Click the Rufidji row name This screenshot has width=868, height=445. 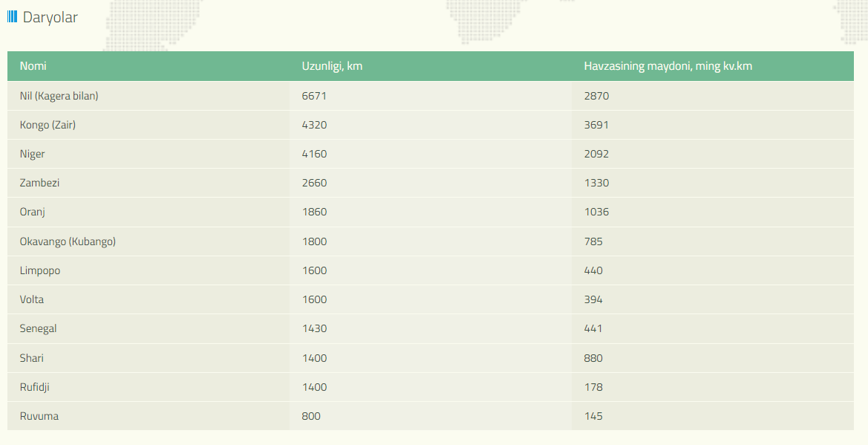click(x=35, y=387)
